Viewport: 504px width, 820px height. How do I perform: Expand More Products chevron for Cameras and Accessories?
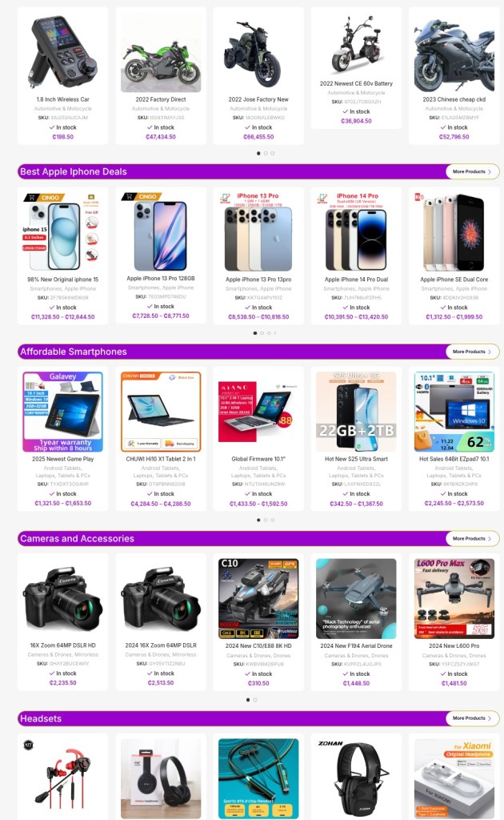tap(490, 539)
